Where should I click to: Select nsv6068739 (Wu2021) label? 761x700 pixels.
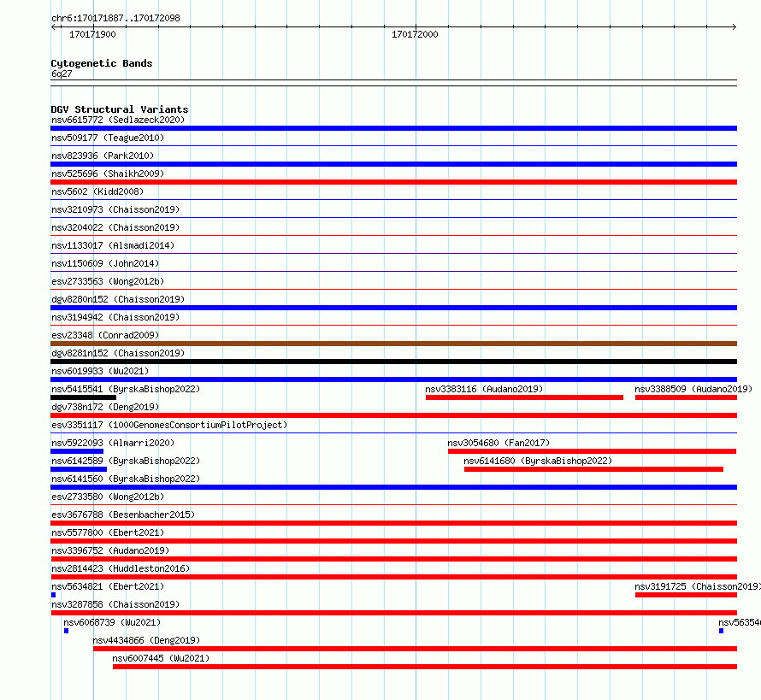click(x=112, y=622)
